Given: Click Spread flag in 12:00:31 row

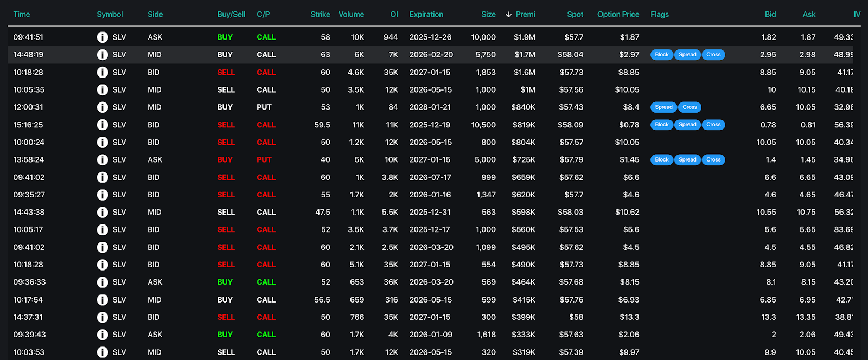Looking at the screenshot, I should [663, 107].
